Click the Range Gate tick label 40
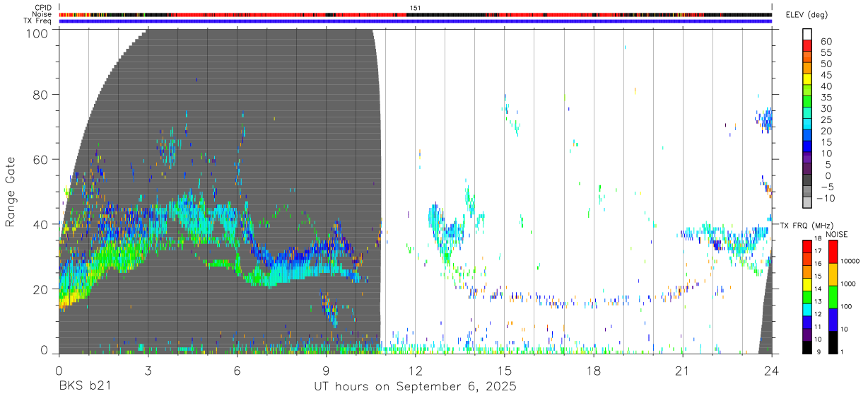The height and width of the screenshot is (401, 868). pyautogui.click(x=40, y=224)
